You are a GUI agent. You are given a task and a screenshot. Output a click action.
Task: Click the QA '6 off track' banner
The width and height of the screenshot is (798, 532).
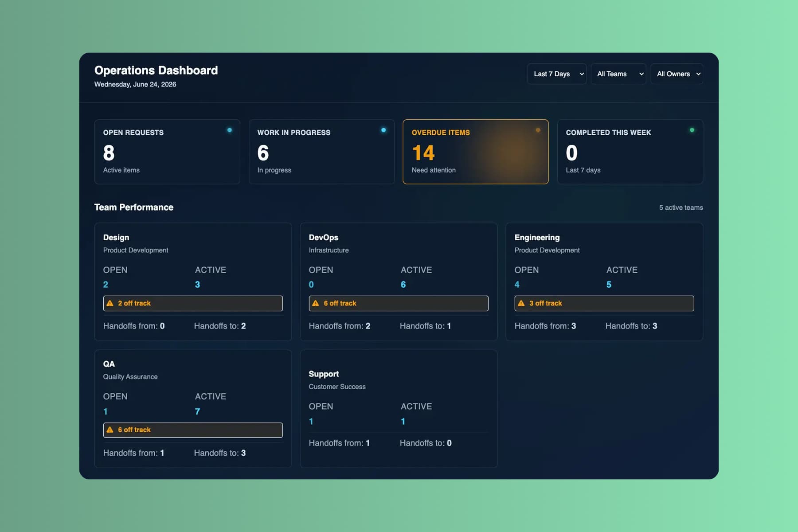pos(193,430)
